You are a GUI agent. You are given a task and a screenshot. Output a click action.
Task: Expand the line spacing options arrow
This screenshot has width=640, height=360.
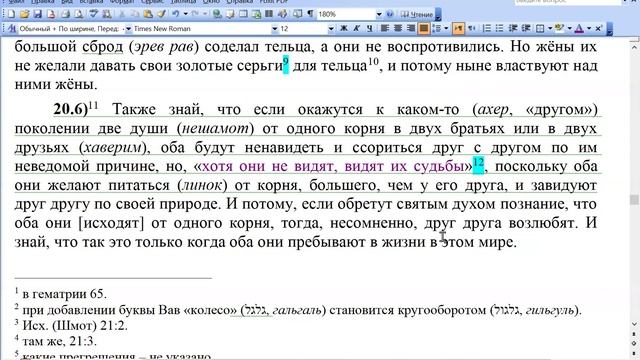click(446, 28)
